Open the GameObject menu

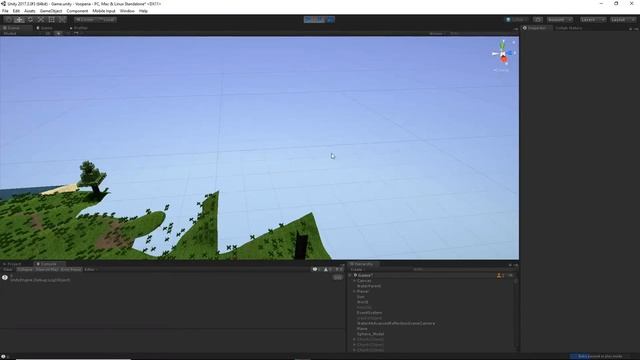click(51, 11)
